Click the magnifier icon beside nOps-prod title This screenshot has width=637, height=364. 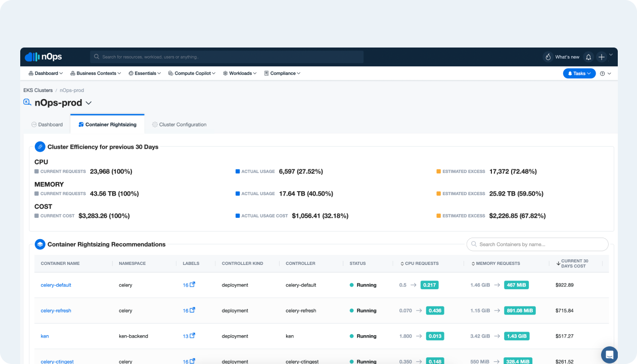pyautogui.click(x=27, y=102)
